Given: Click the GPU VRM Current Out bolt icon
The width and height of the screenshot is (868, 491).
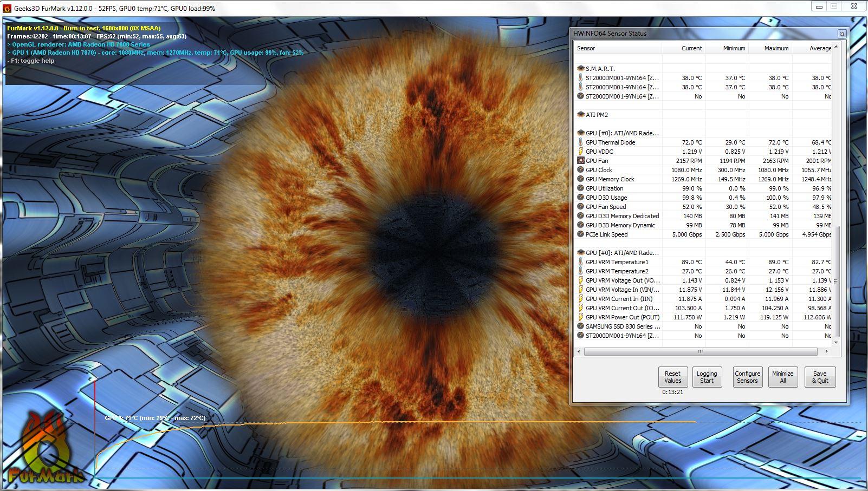Looking at the screenshot, I should [x=581, y=308].
